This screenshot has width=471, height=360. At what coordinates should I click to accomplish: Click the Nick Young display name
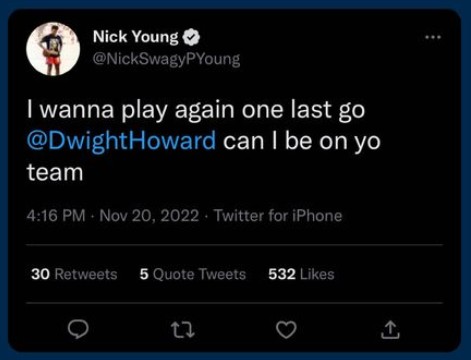click(x=136, y=37)
